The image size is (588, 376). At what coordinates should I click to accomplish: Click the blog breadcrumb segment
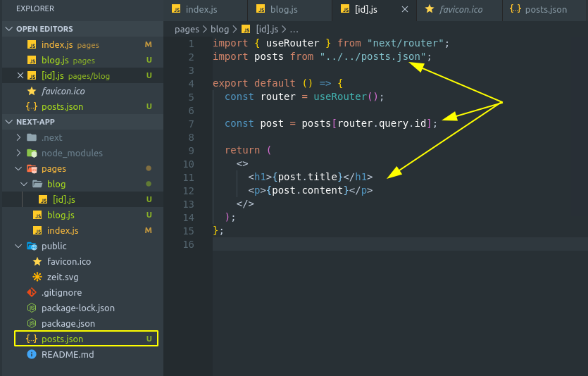pos(220,30)
